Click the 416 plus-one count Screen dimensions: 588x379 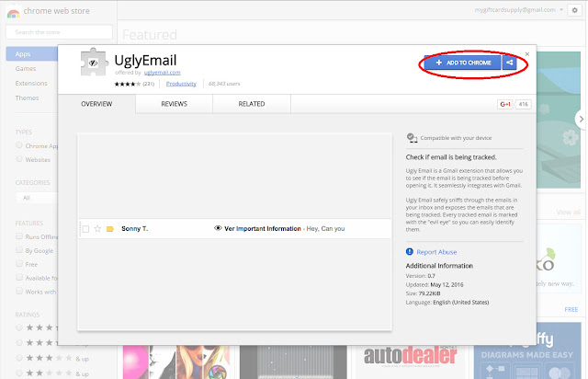click(x=524, y=104)
